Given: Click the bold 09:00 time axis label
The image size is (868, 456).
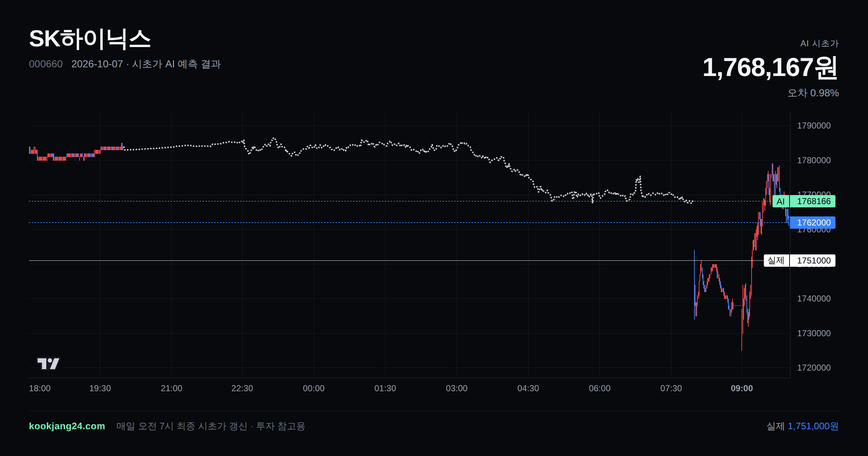Looking at the screenshot, I should click(742, 388).
